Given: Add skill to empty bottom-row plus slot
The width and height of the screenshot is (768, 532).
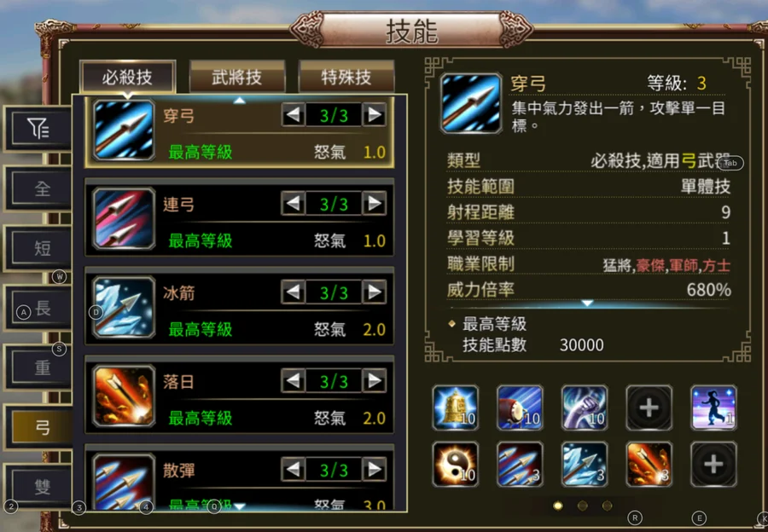Looking at the screenshot, I should (713, 464).
